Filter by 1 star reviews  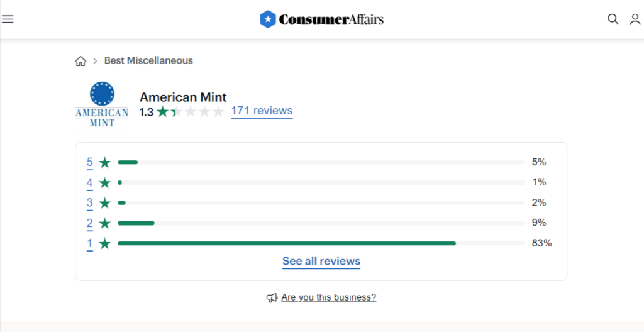(89, 244)
